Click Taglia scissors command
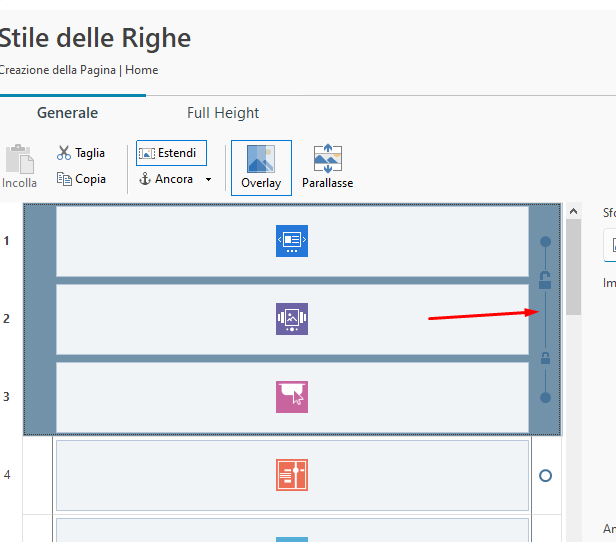The image size is (616, 542). tap(81, 153)
